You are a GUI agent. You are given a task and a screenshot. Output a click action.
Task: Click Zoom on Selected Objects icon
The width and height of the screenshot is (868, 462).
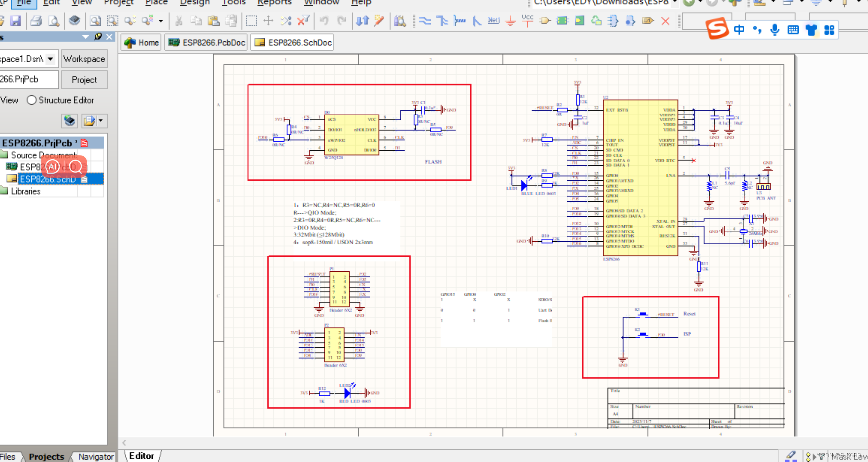coord(130,21)
